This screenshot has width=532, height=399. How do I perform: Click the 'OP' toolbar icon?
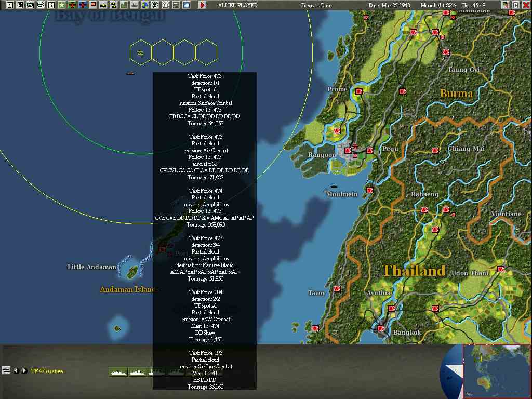click(x=166, y=5)
